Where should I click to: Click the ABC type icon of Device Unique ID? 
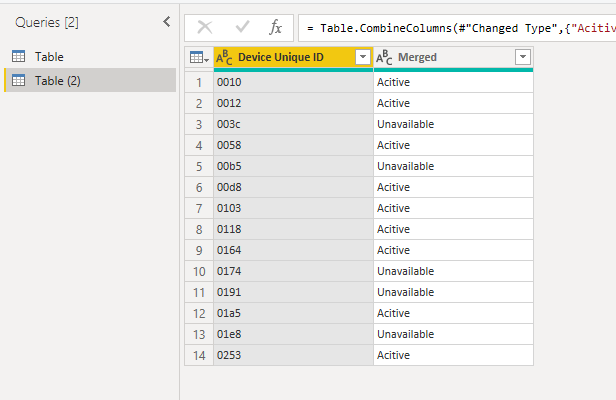click(224, 57)
